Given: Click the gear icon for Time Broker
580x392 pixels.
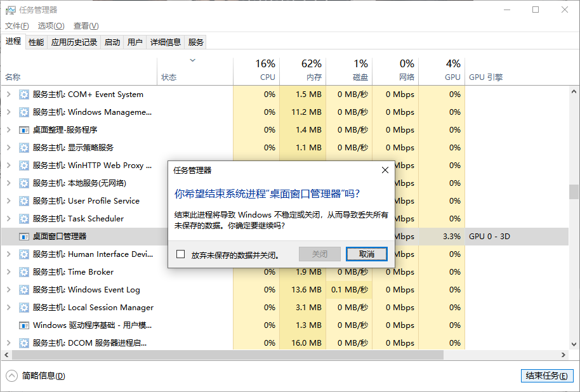Looking at the screenshot, I should 24,272.
